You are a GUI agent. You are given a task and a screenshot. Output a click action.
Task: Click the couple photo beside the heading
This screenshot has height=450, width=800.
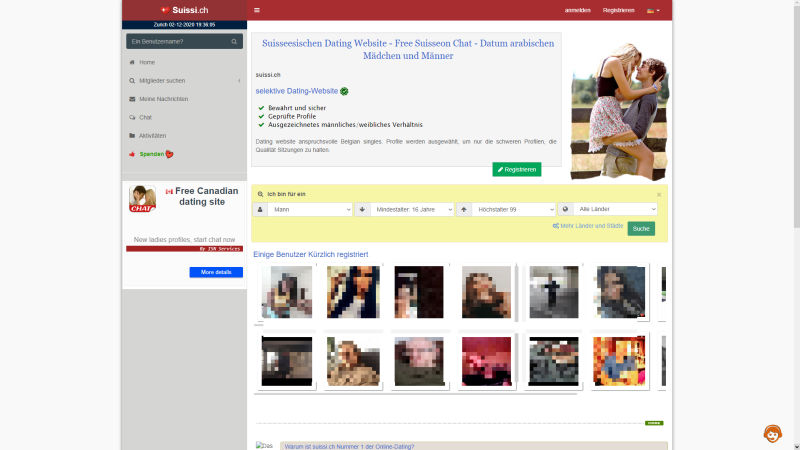(618, 112)
